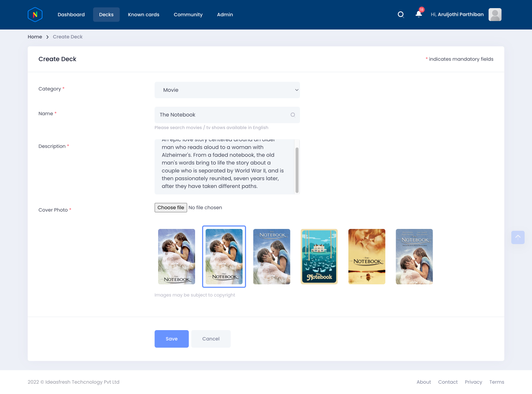Go to Home breadcrumb link
532x394 pixels.
click(x=35, y=37)
